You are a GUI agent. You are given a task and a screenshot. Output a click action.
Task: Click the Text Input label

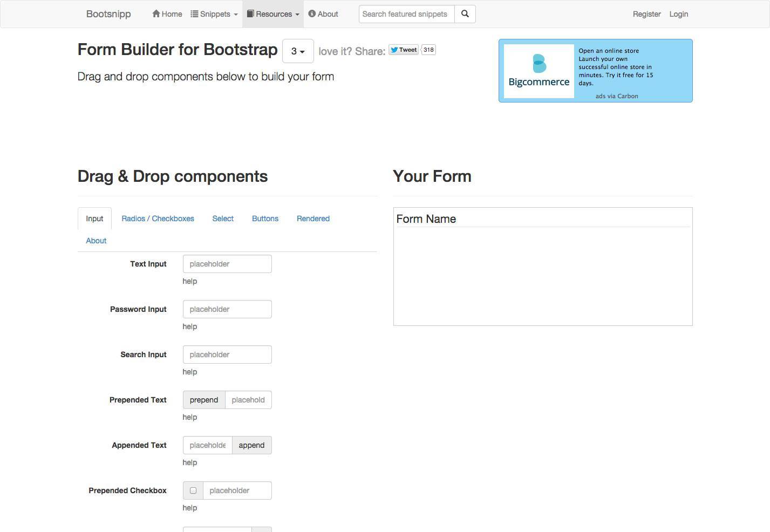148,264
